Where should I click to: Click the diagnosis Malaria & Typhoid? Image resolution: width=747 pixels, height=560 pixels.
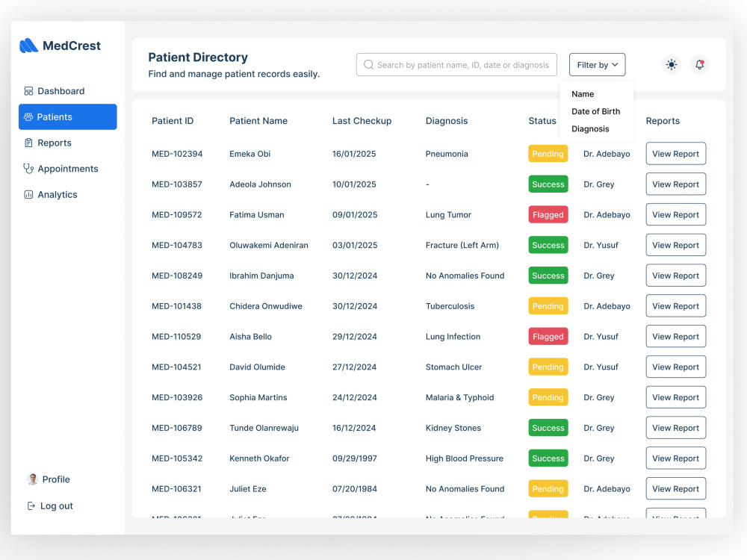pyautogui.click(x=459, y=398)
